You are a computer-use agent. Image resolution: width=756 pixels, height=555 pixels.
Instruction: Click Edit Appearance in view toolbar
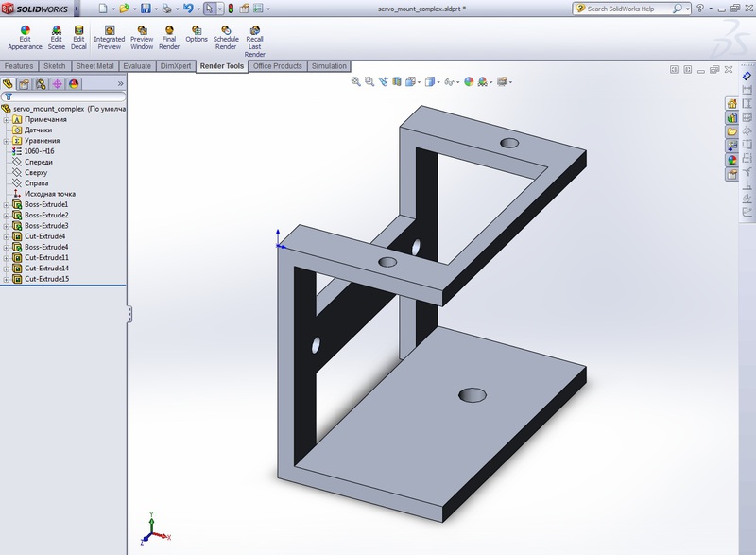469,81
